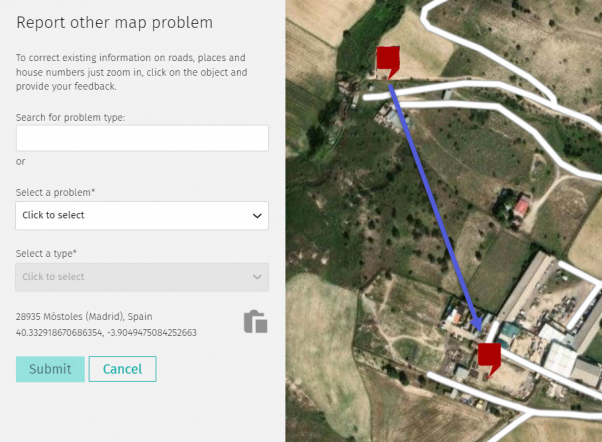Click the Select a type* label
The width and height of the screenshot is (602, 442).
pos(46,254)
